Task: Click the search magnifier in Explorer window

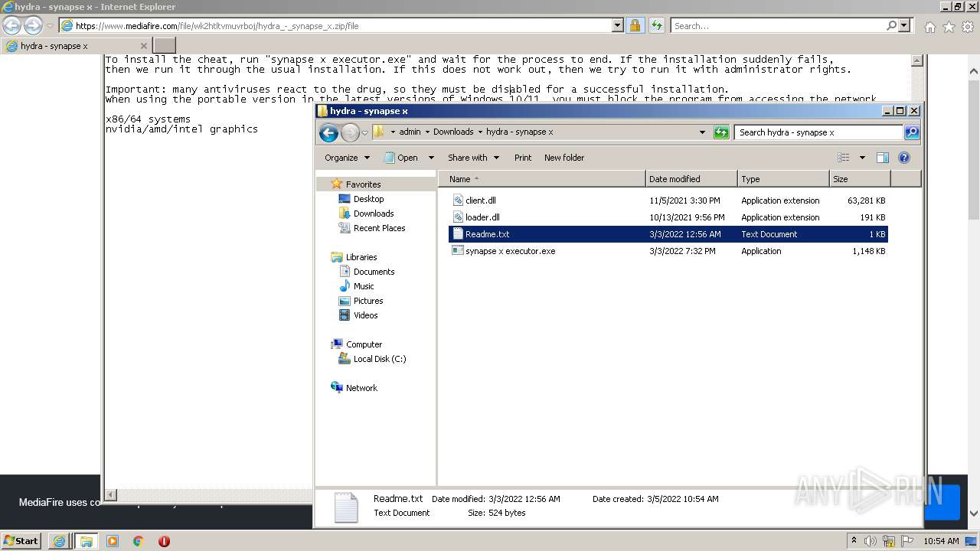Action: coord(911,132)
